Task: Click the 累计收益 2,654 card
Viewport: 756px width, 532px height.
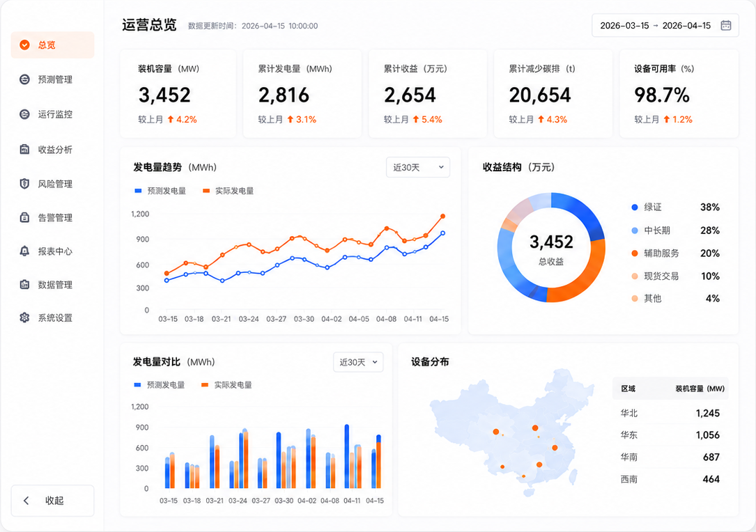Action: pos(428,94)
